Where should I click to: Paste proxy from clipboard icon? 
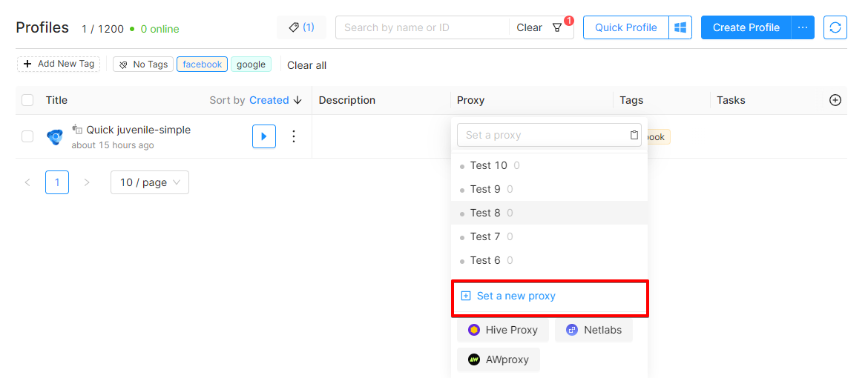click(x=634, y=135)
